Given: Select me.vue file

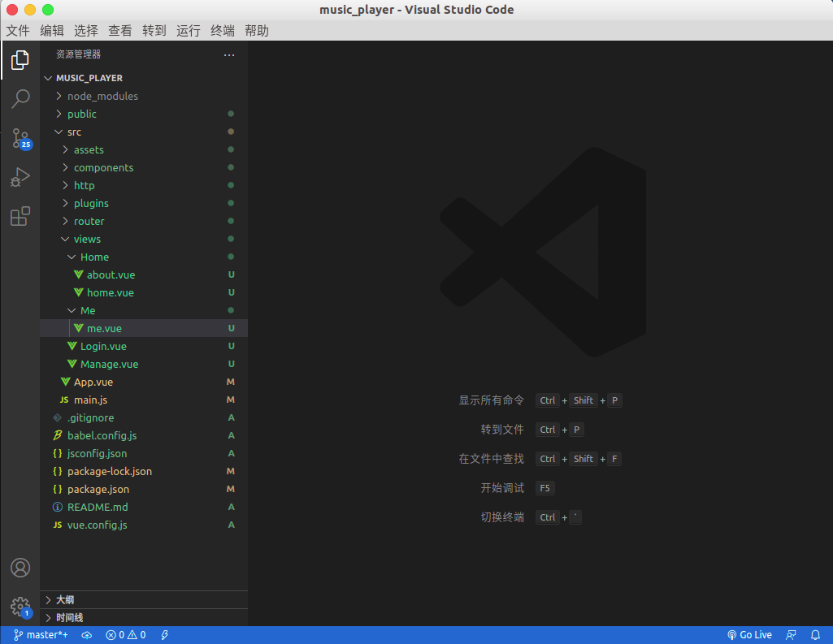Looking at the screenshot, I should tap(144, 328).
